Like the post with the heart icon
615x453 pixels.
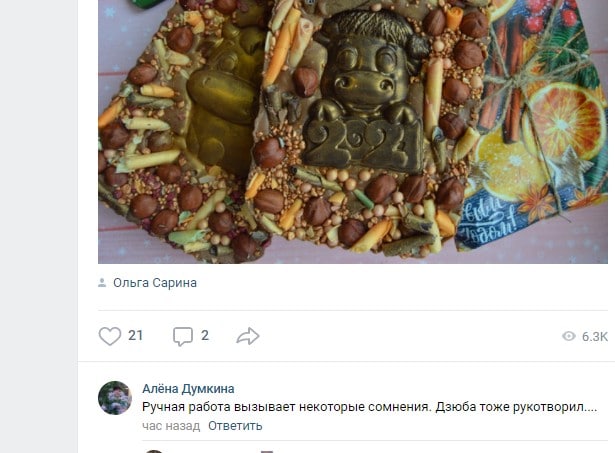click(x=109, y=336)
